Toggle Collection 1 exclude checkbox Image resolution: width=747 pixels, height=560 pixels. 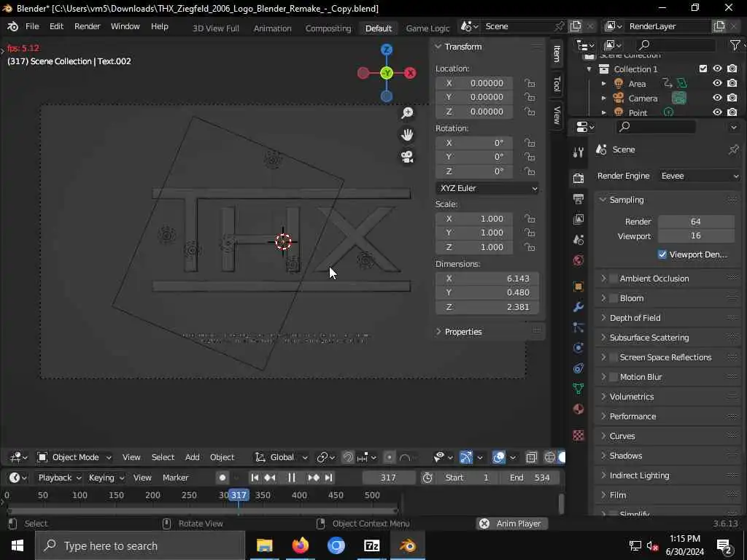(703, 69)
